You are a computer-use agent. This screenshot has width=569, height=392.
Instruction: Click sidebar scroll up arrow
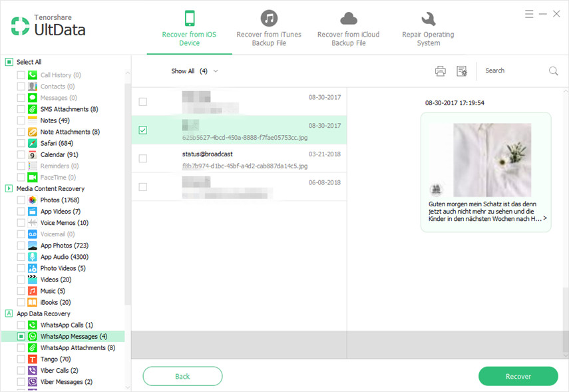pyautogui.click(x=127, y=73)
